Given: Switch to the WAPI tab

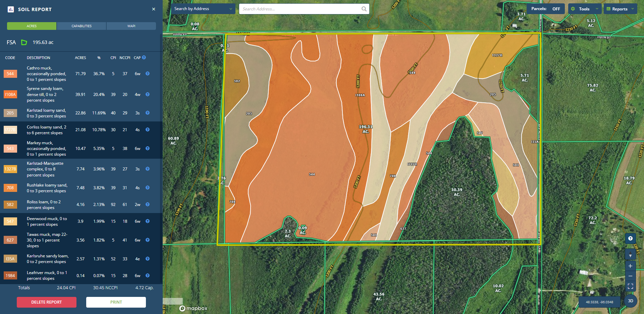Looking at the screenshot, I should 131,26.
